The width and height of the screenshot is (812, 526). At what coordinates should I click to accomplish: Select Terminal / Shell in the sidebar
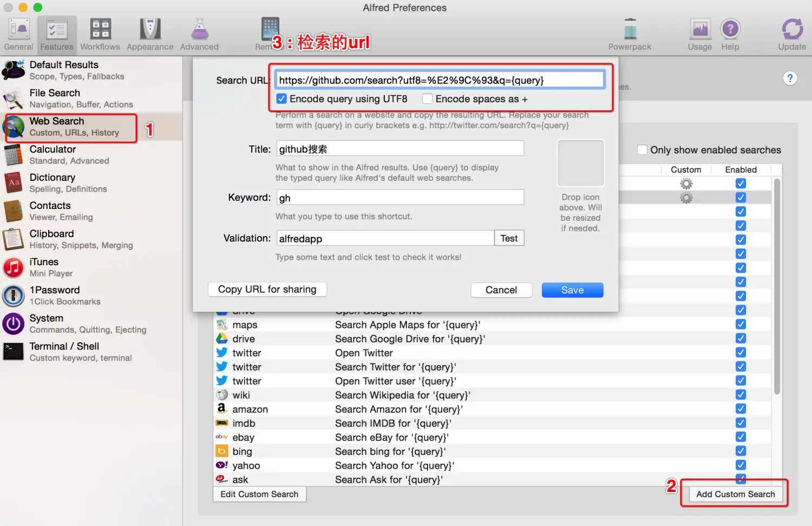(91, 352)
